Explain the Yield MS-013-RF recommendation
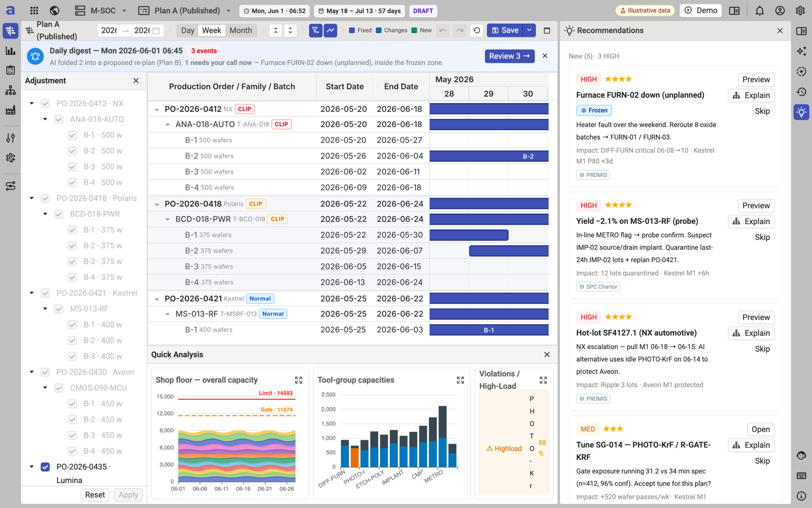Image resolution: width=812 pixels, height=508 pixels. 752,221
